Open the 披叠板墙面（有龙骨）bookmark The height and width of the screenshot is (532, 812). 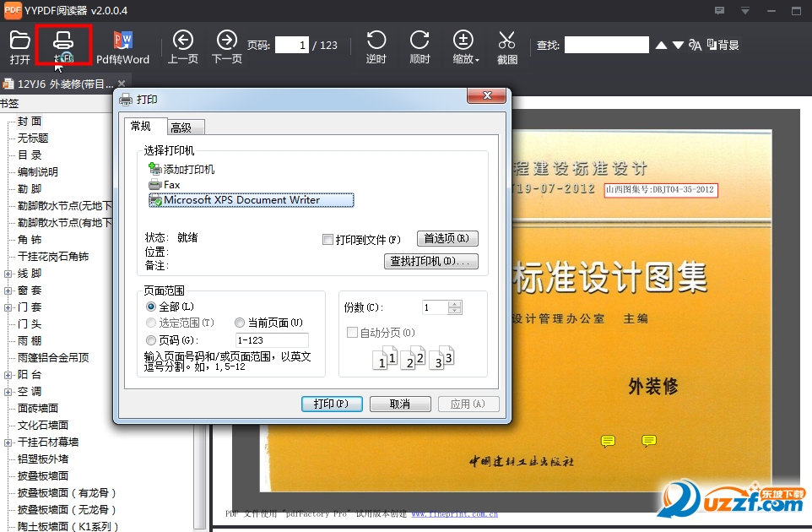point(67,492)
